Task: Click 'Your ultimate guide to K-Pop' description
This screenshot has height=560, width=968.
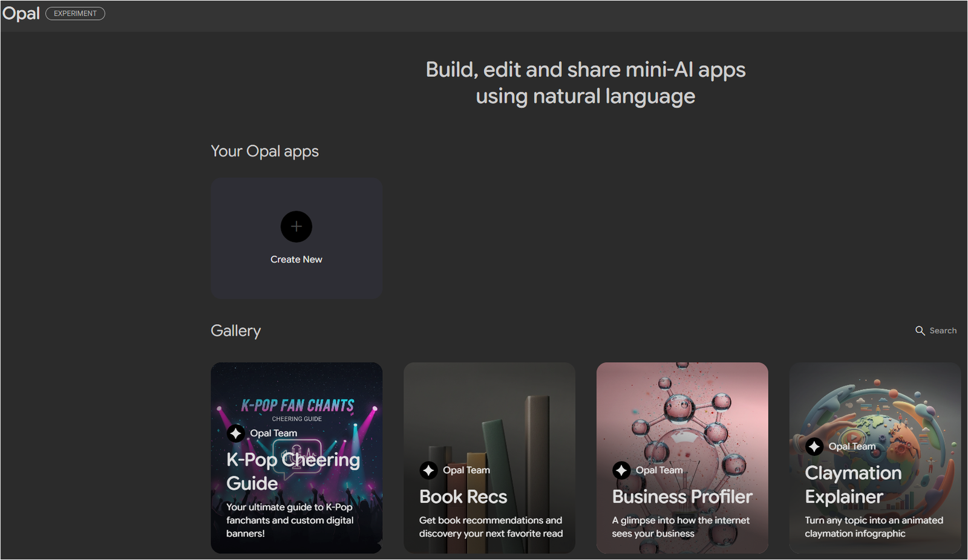Action: [x=290, y=520]
